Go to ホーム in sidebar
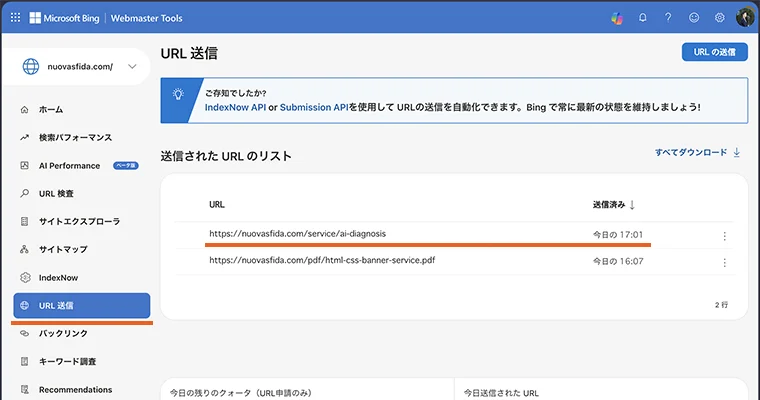 click(51, 110)
